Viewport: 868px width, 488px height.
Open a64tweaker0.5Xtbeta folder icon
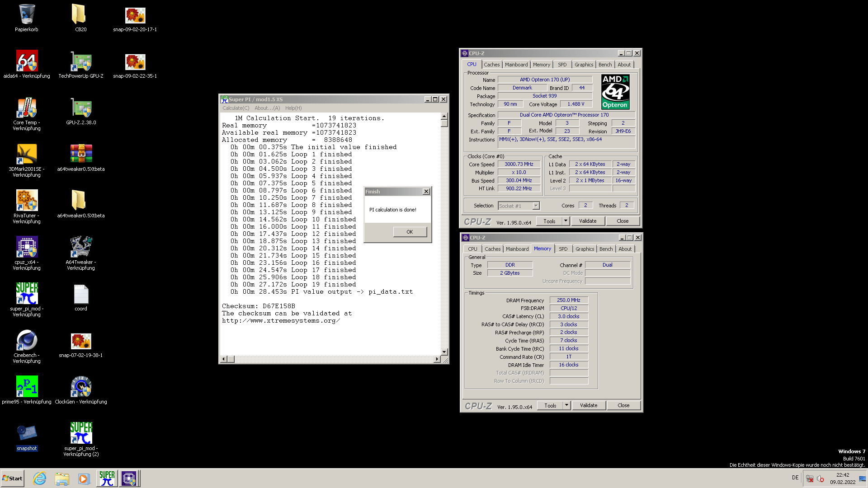click(81, 204)
